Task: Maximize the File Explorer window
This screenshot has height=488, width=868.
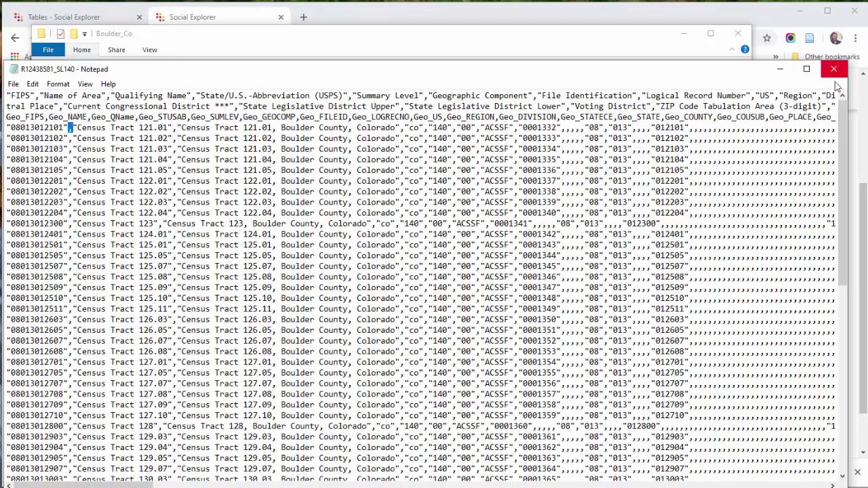Action: coord(711,33)
